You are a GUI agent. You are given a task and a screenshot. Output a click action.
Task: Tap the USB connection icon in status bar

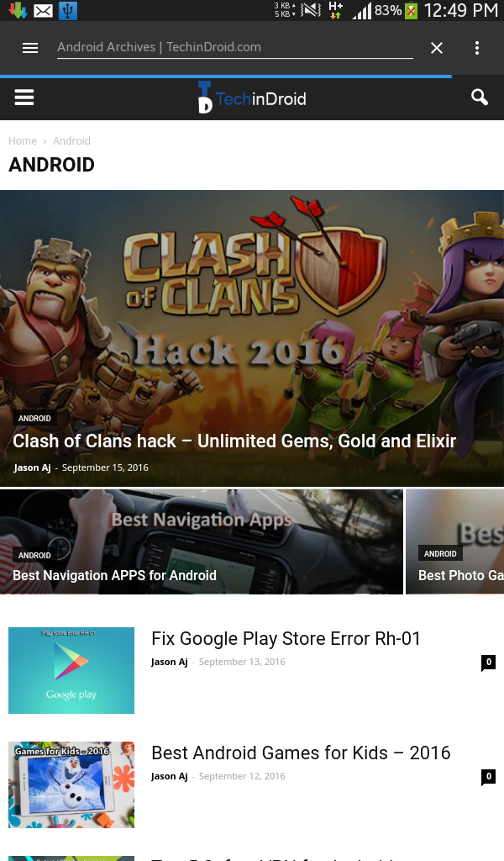[67, 10]
